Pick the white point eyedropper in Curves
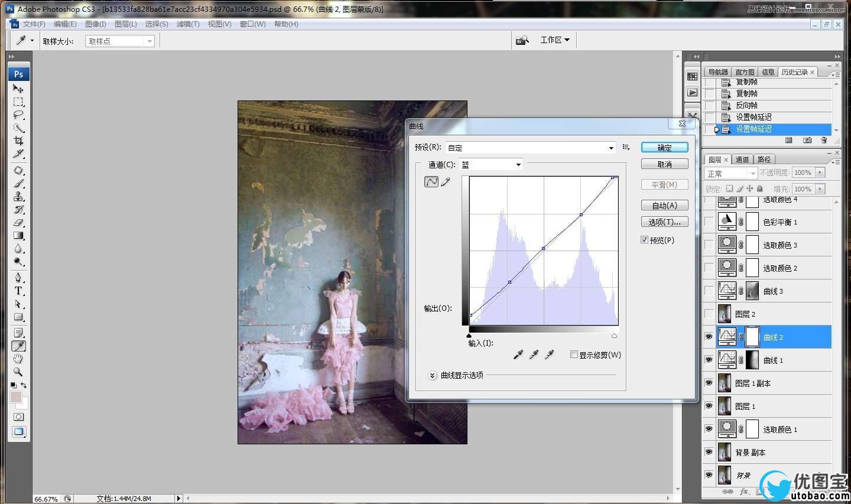Image resolution: width=851 pixels, height=504 pixels. [x=549, y=355]
